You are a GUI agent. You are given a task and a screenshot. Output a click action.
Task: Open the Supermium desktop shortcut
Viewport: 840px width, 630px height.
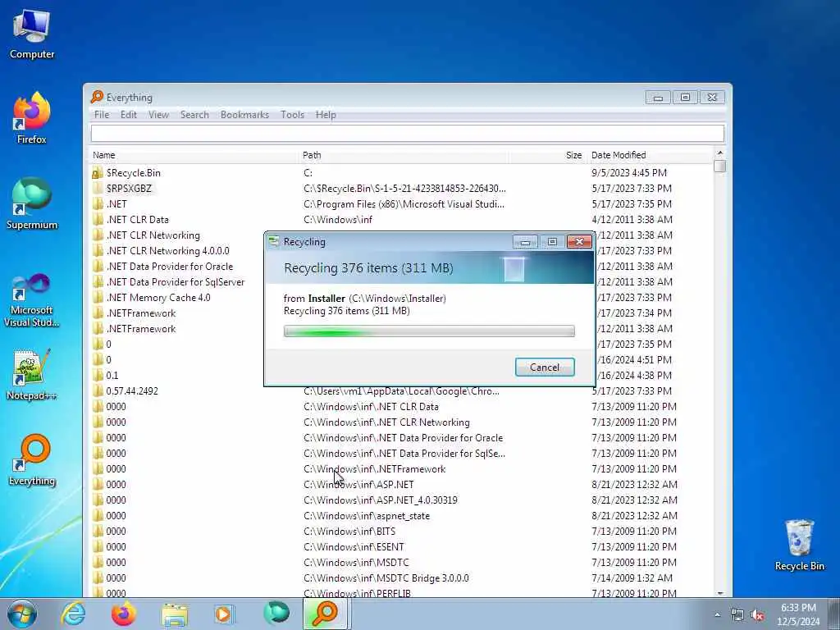tap(32, 203)
